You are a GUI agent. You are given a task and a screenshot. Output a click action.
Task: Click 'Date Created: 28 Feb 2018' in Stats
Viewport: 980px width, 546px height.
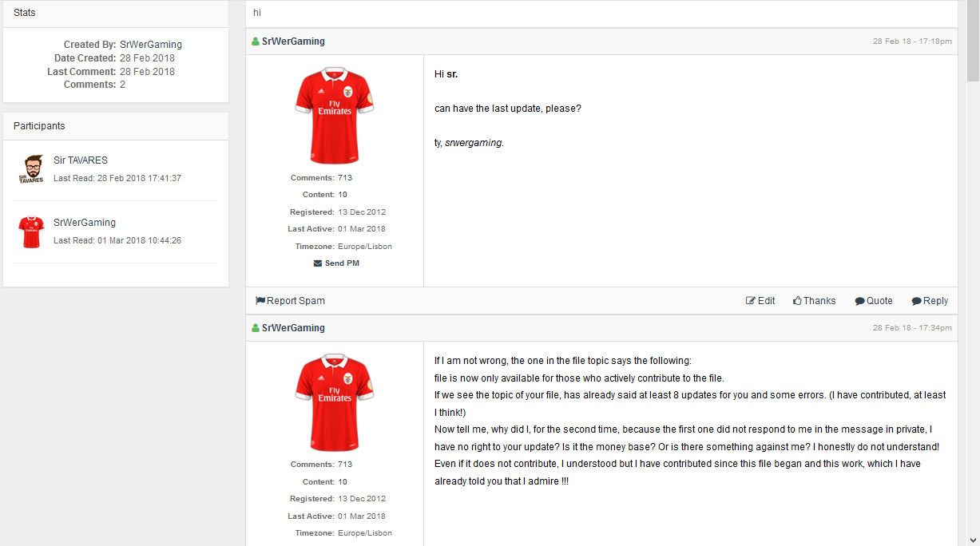(x=114, y=58)
